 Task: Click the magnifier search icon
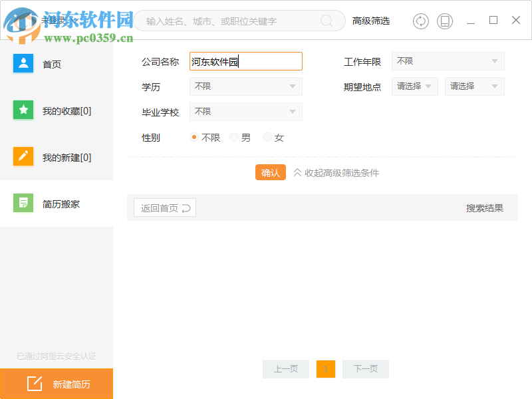327,21
